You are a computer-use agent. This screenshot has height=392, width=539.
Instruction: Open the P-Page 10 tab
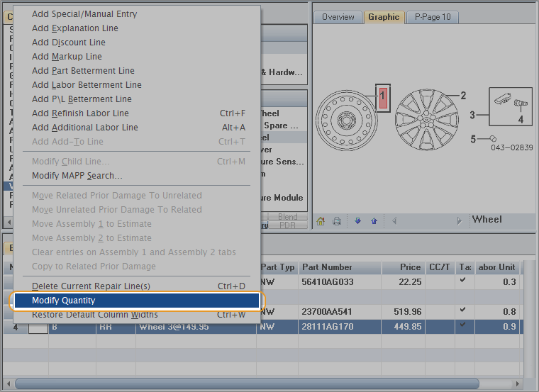[432, 17]
